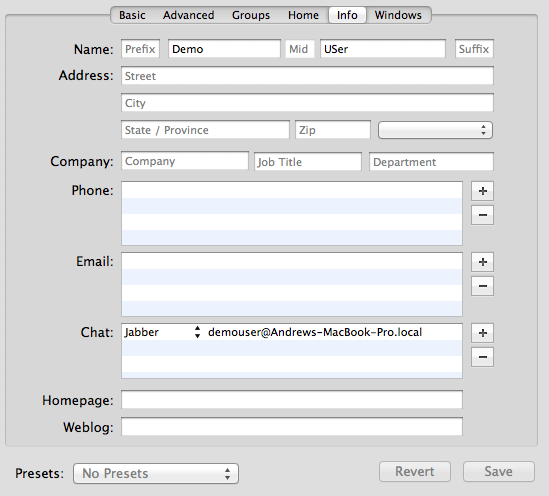Click the Prefix name field
Viewport: 549px width, 496px height.
tap(140, 49)
